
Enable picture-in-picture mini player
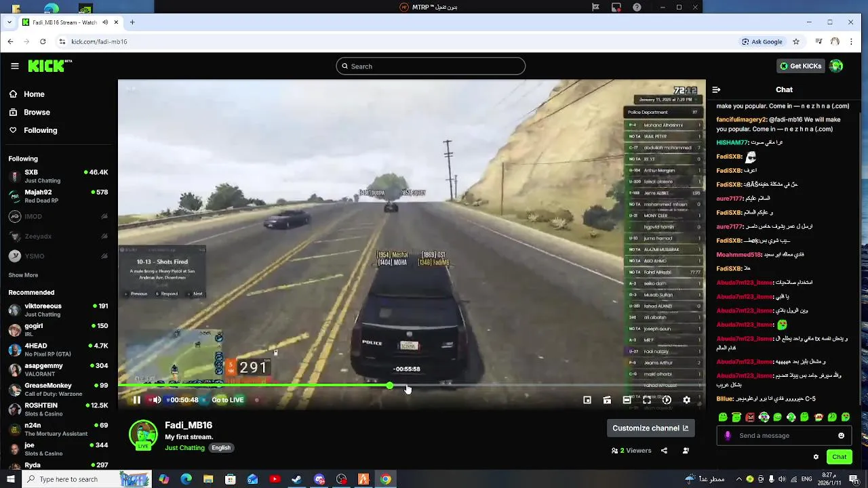587,400
